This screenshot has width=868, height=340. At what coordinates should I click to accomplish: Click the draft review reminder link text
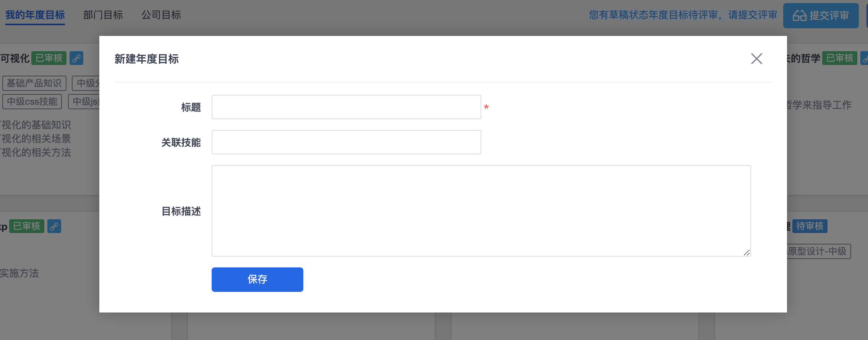point(683,15)
